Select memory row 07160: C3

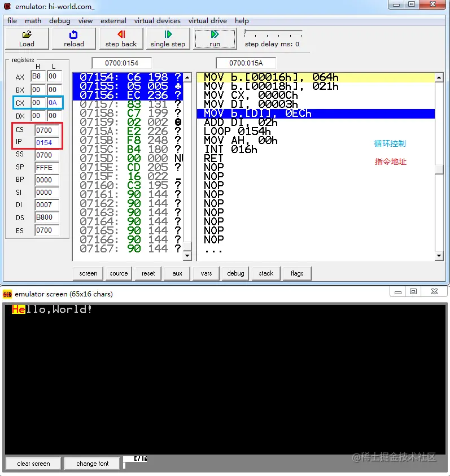point(128,185)
